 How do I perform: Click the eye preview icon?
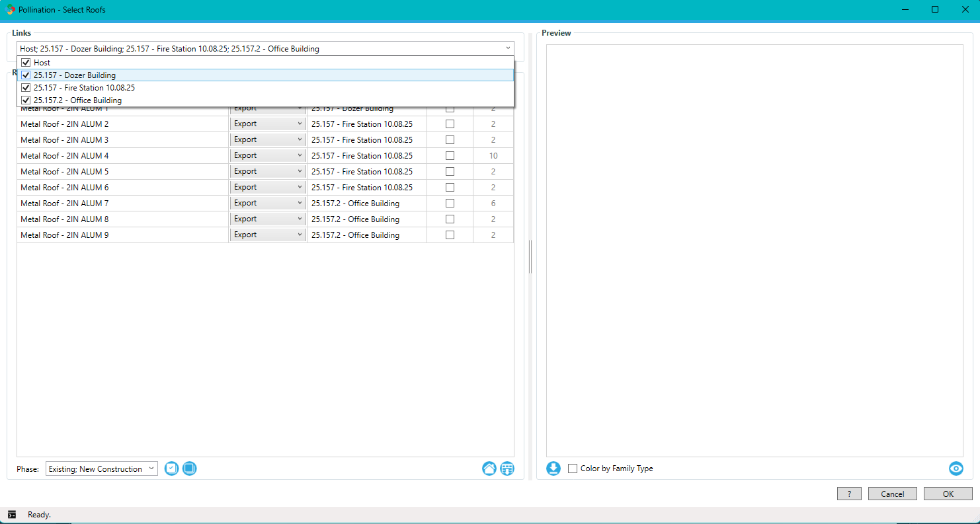click(956, 468)
